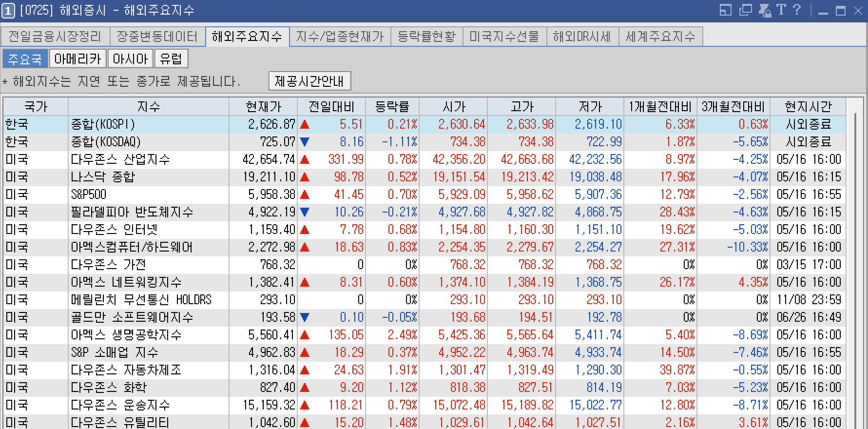868x429 pixels.
Task: Select the 유럽 region filter
Action: tap(171, 59)
